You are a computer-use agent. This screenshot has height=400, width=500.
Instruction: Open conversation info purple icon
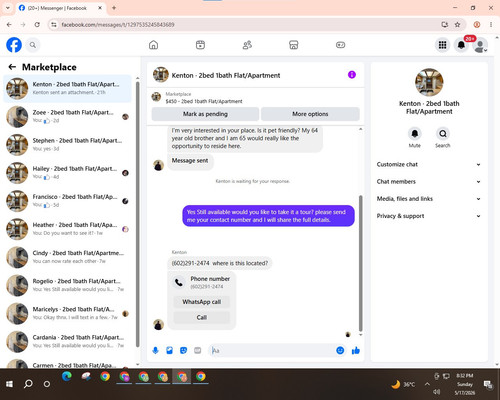(x=352, y=75)
